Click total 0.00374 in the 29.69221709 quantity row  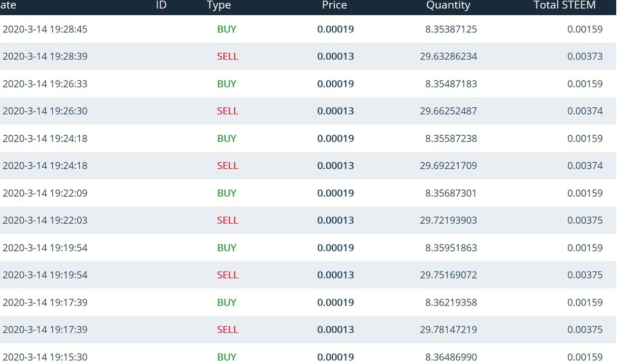click(585, 166)
